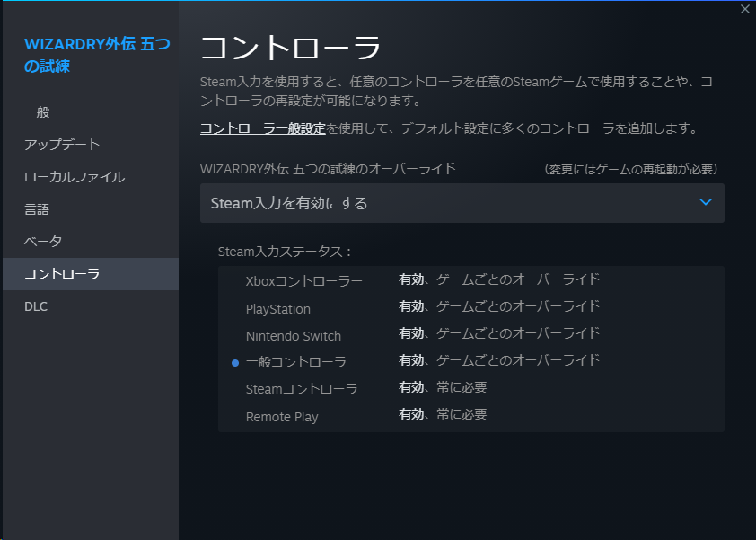The height and width of the screenshot is (540, 756).
Task: Click the 変更にはゲームの再起動が必要 note
Action: (x=630, y=169)
